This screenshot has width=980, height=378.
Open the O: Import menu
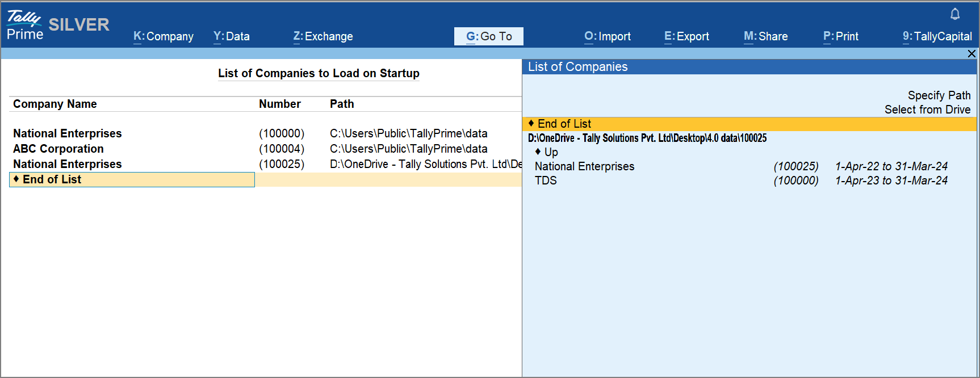coord(608,36)
